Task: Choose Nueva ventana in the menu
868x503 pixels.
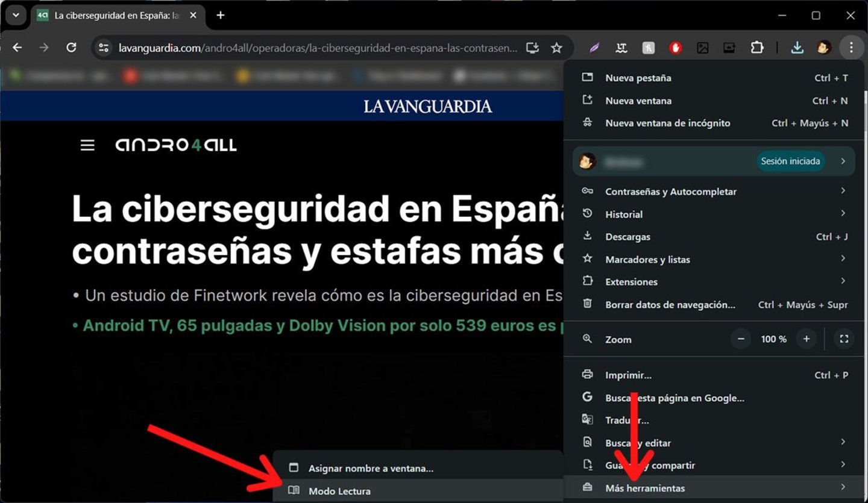Action: pos(714,101)
